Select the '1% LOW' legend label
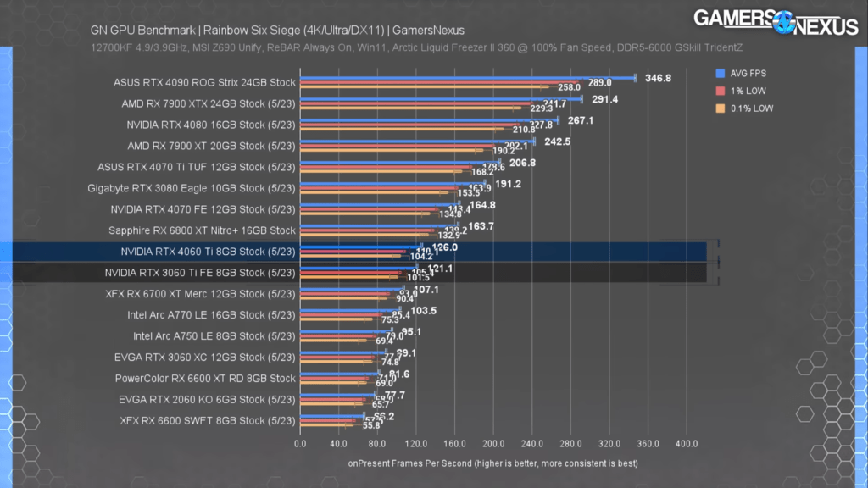This screenshot has width=868, height=488. (x=748, y=91)
